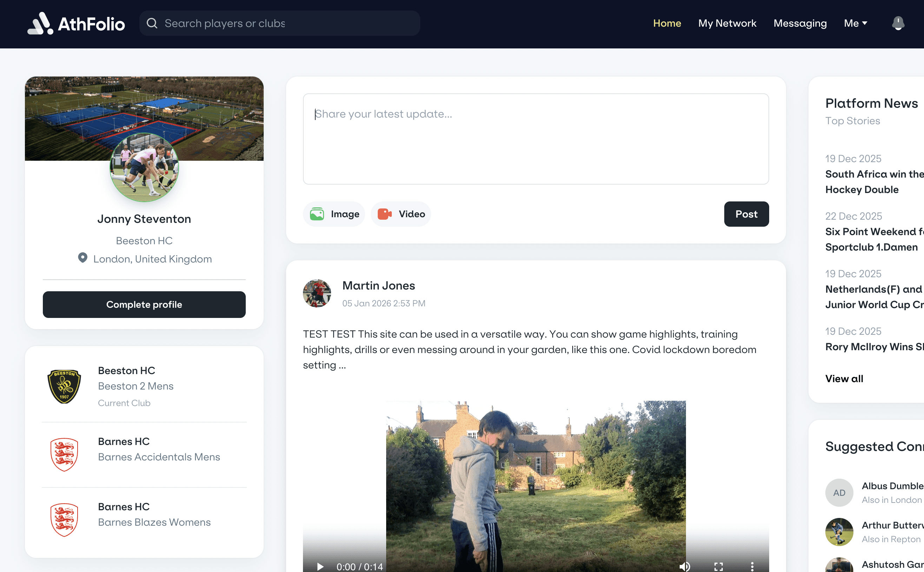Enter video fullscreen mode
Image resolution: width=924 pixels, height=572 pixels.
(x=718, y=566)
